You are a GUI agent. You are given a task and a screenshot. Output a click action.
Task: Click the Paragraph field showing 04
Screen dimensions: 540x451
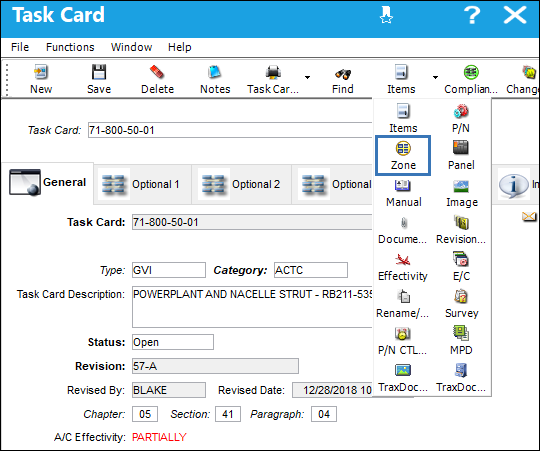(324, 414)
